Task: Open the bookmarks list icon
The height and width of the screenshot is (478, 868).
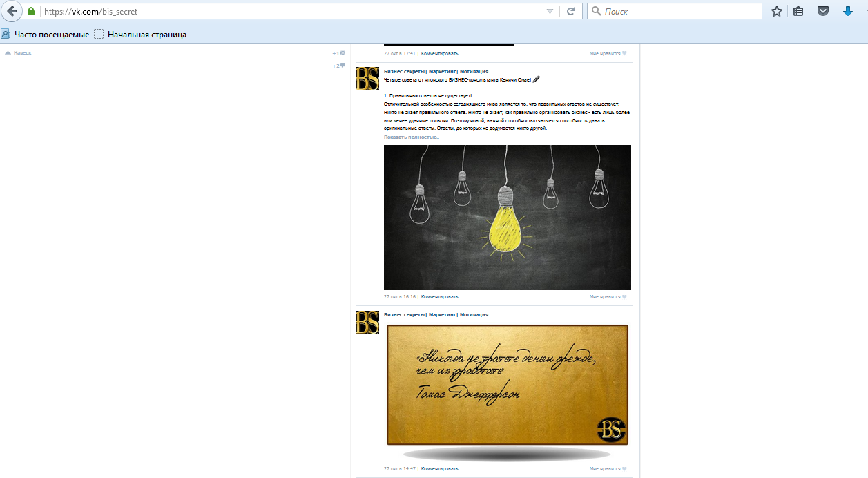Action: pos(798,11)
